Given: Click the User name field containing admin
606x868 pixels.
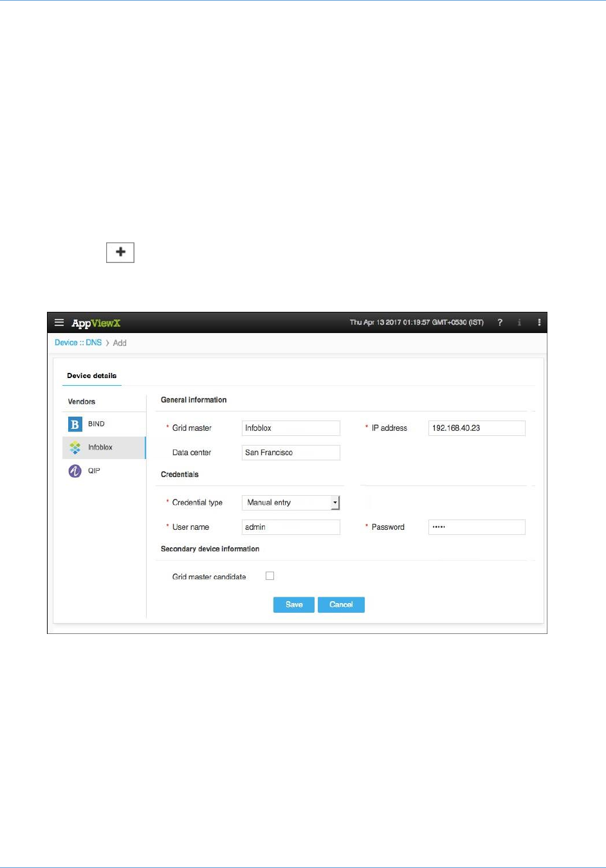Looking at the screenshot, I should [x=291, y=527].
